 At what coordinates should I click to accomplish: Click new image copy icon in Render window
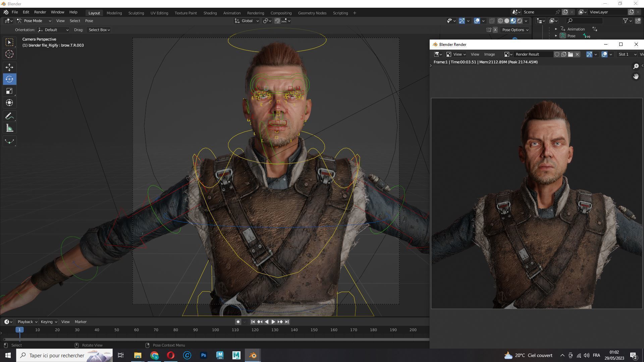coord(563,54)
